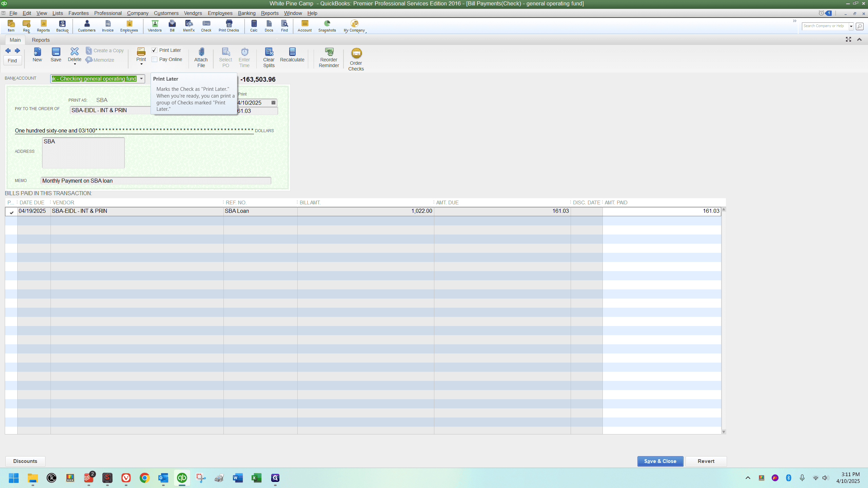
Task: Click the Search Company or Help field
Action: 825,26
